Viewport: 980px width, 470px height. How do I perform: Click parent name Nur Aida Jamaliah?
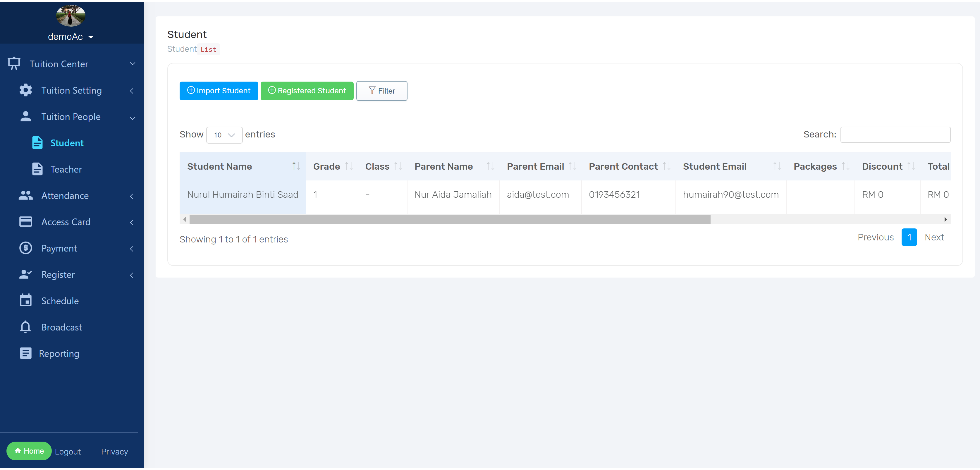(453, 195)
